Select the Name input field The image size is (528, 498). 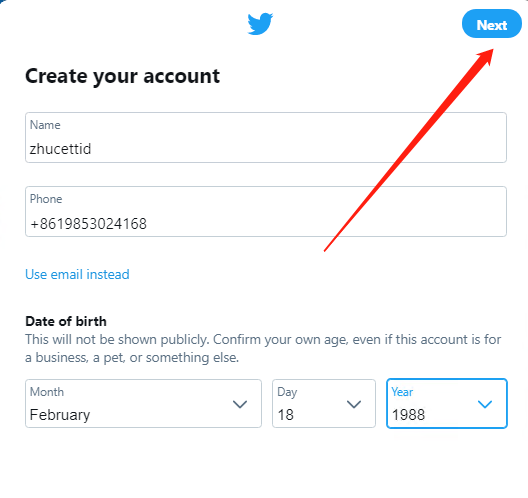point(266,137)
